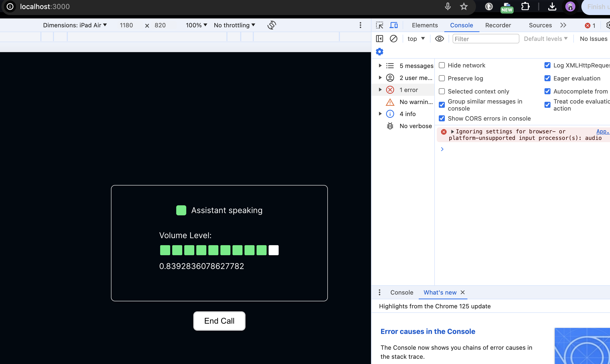
Task: Toggle the device toolbar icon
Action: coord(394,25)
